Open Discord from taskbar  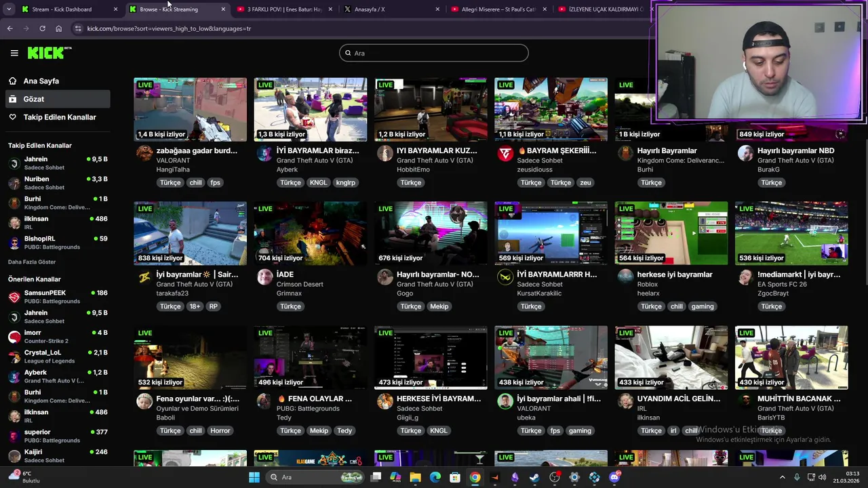click(614, 477)
